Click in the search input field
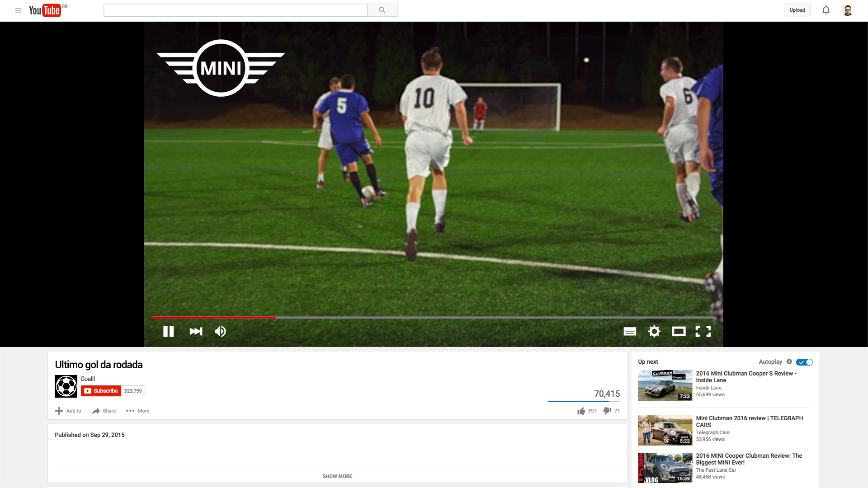 236,10
